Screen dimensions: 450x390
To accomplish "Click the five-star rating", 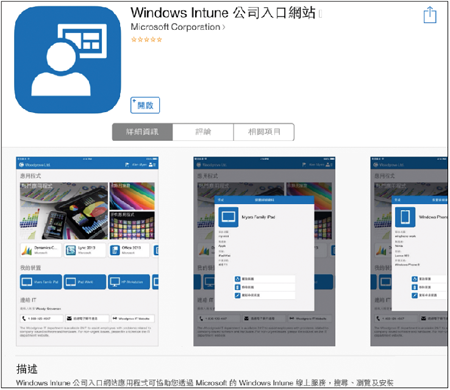I will click(x=147, y=40).
